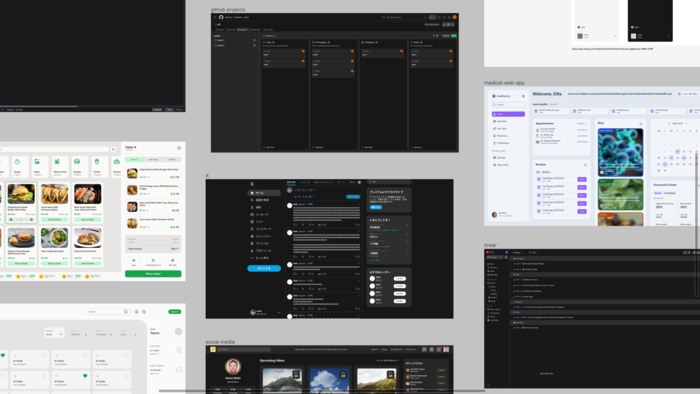
Task: Click the filter icon beside restaurant search bar
Action: tap(113, 149)
